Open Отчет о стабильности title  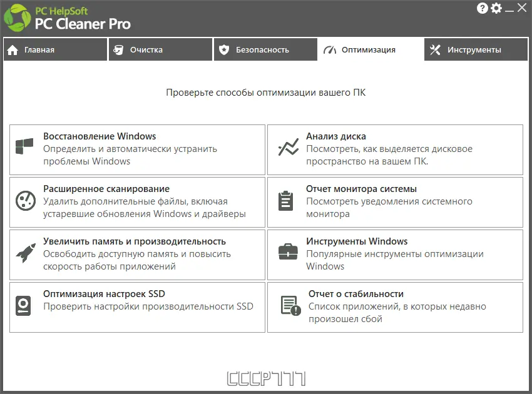pyautogui.click(x=356, y=294)
